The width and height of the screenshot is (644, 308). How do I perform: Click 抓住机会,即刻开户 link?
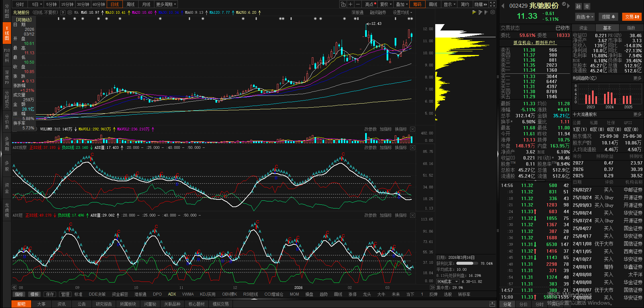coord(535,43)
